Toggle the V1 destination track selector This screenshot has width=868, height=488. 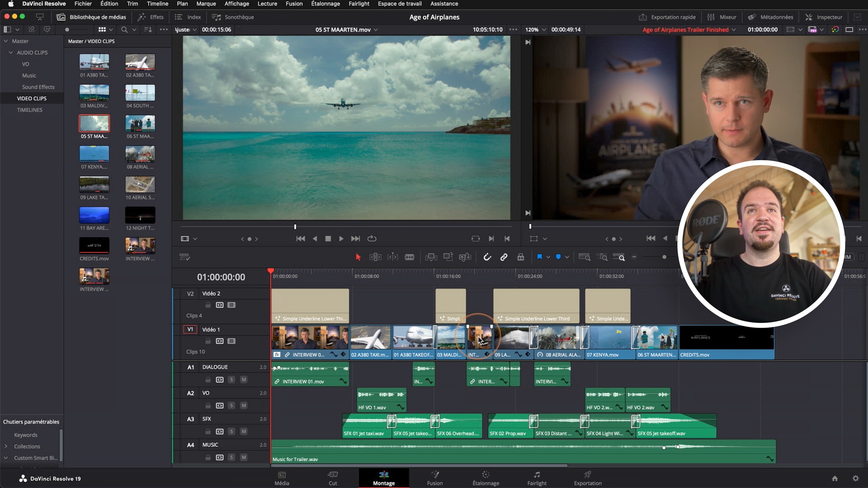[x=190, y=329]
